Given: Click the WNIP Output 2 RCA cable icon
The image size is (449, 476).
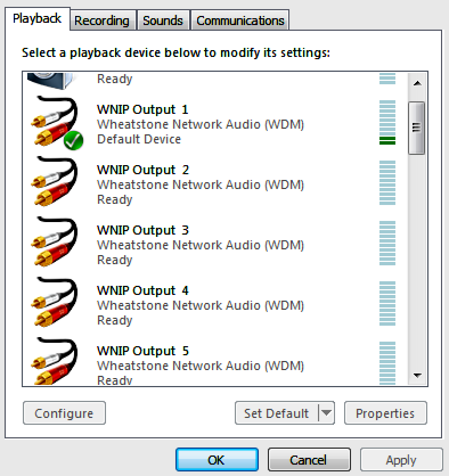Looking at the screenshot, I should 55,182.
